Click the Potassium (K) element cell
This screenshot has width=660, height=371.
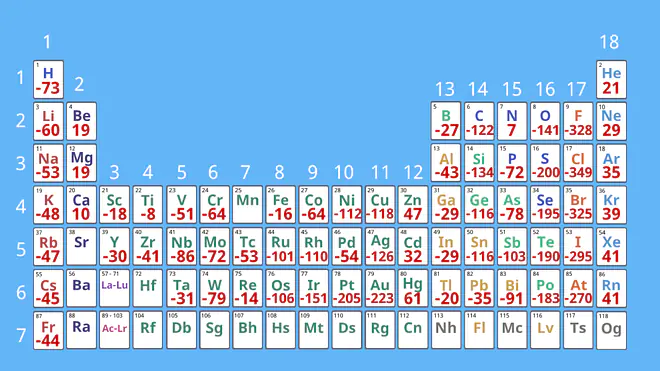click(48, 205)
